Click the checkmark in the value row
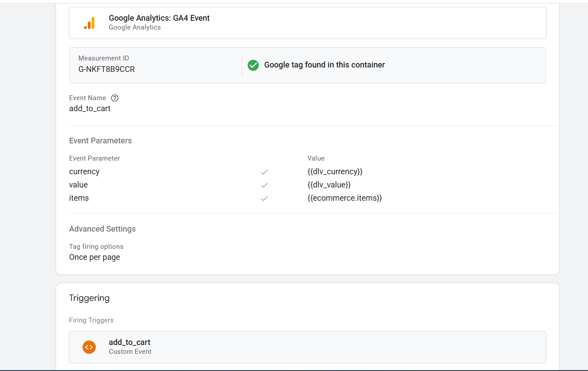Screen dimensions: 588x371 [x=264, y=185]
